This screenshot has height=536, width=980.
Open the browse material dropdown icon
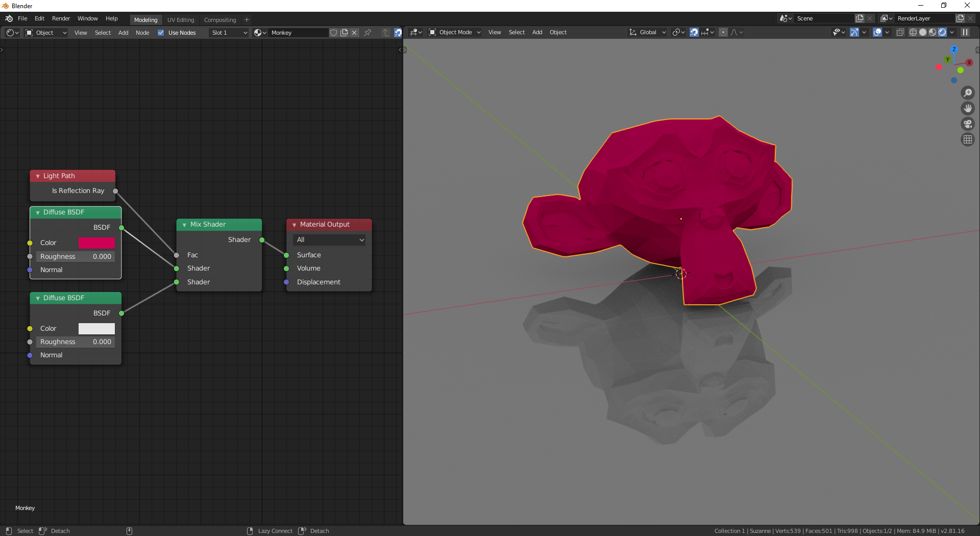point(260,33)
